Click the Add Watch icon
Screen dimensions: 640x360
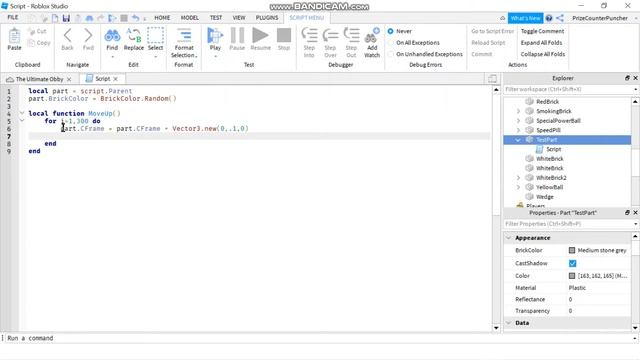372,36
